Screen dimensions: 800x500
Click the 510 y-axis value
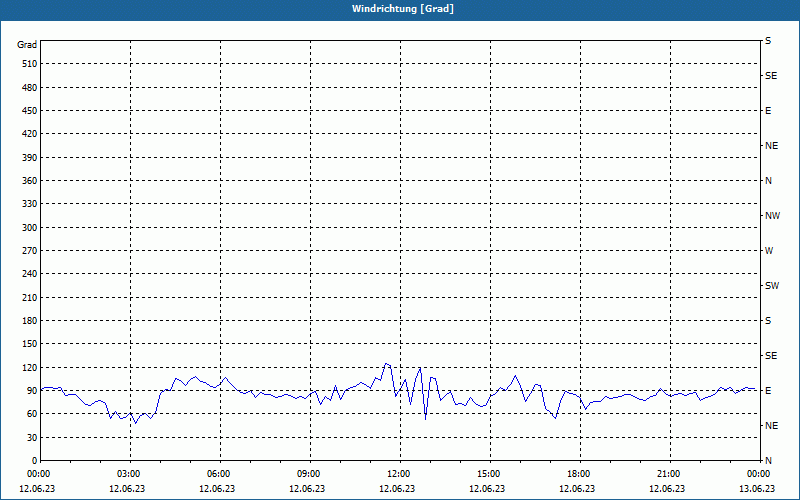click(30, 64)
